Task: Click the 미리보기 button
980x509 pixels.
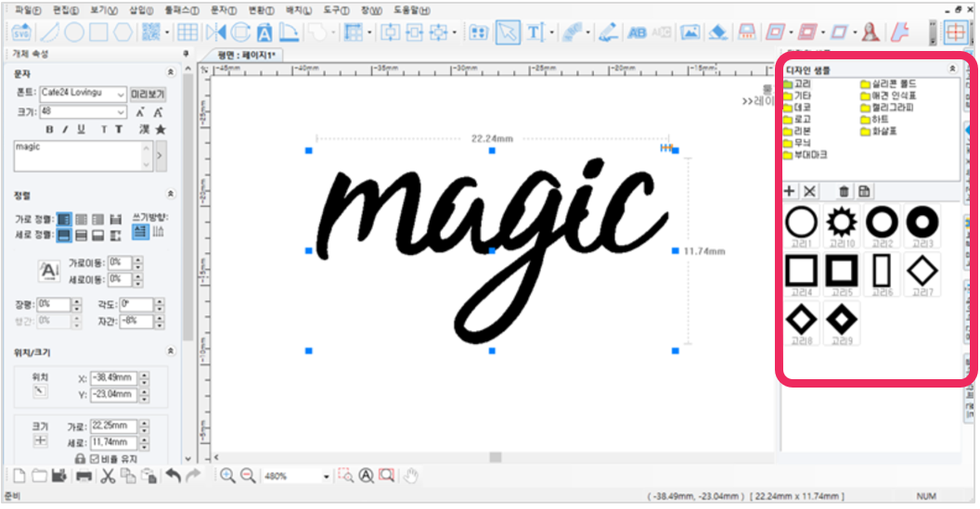Action: [x=148, y=94]
